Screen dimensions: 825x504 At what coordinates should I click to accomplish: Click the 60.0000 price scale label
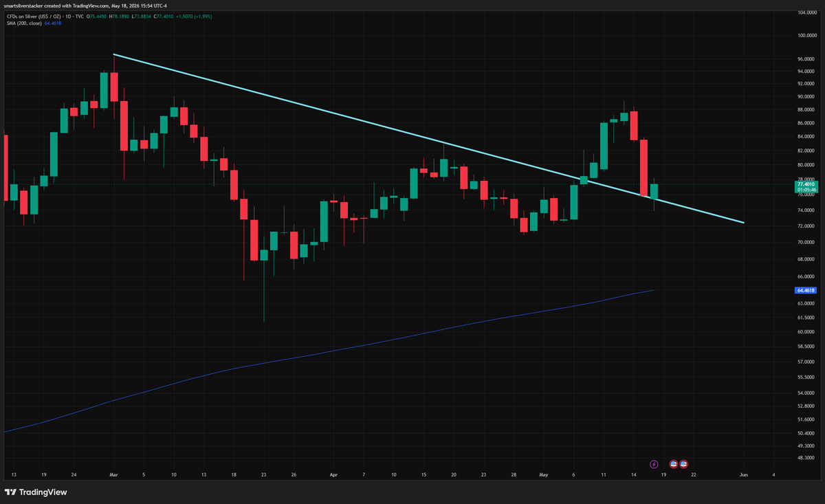coord(806,332)
